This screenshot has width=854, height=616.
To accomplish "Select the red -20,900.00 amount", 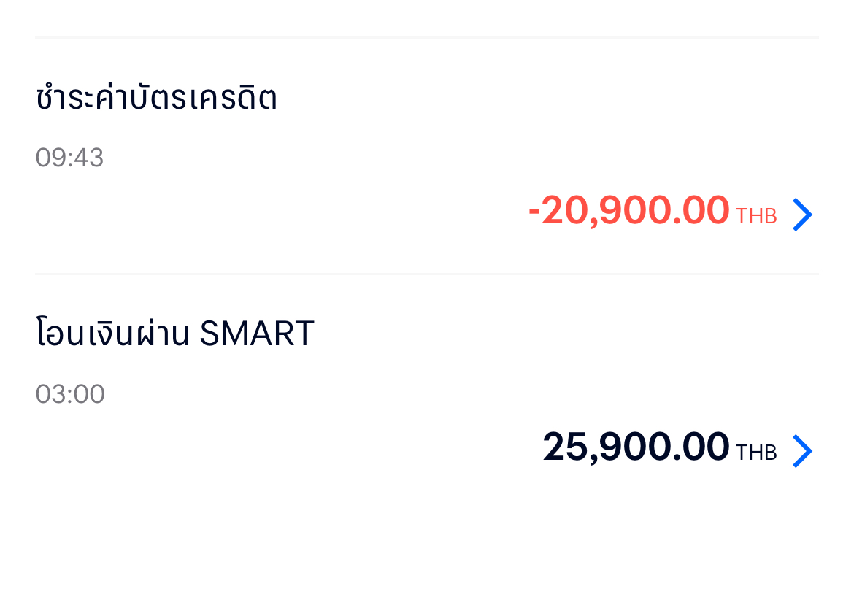I will coord(628,212).
